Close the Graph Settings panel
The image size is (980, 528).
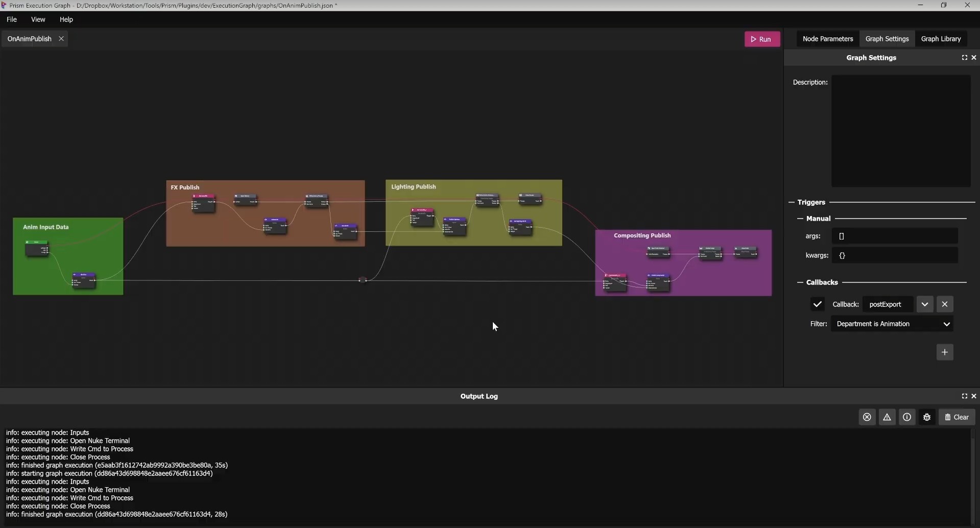[x=974, y=57]
